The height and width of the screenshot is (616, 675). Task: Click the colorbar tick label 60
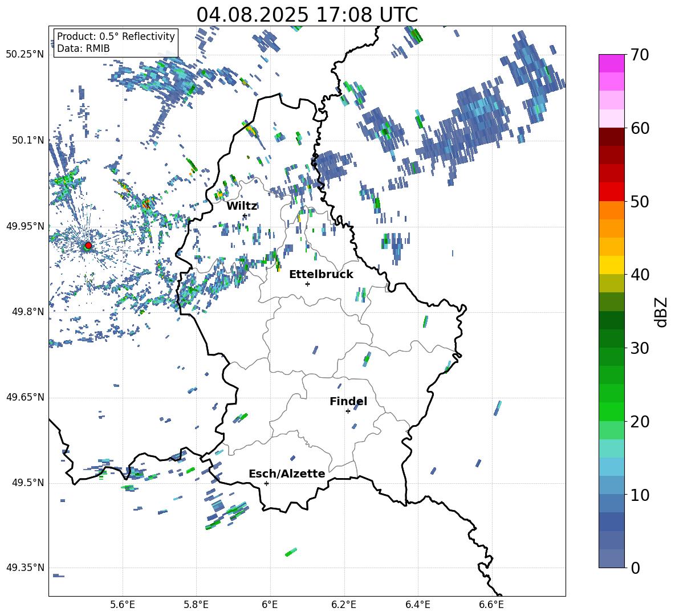tap(639, 129)
